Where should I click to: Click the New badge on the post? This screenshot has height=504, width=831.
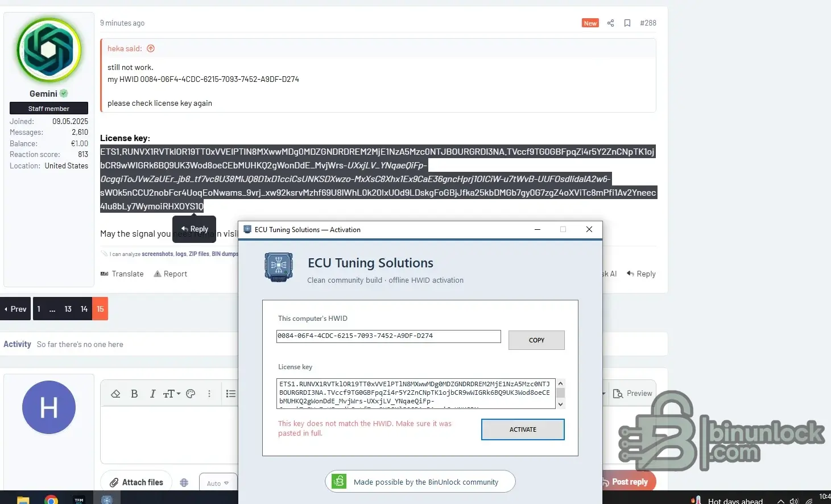[x=590, y=23]
